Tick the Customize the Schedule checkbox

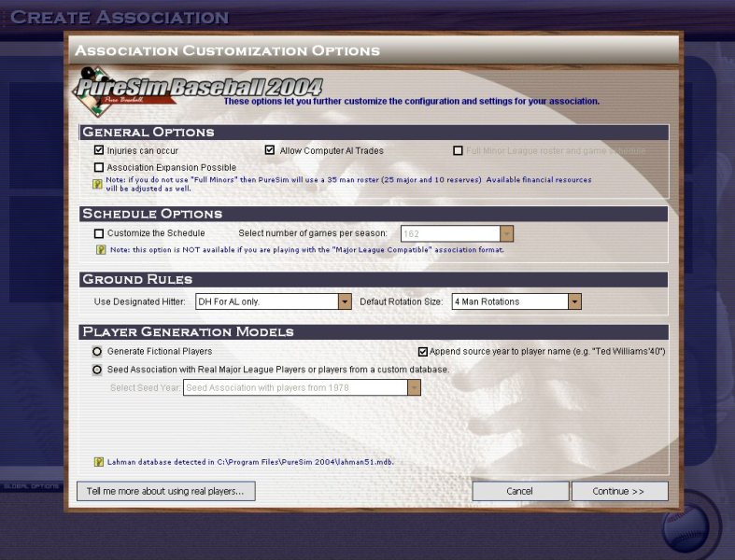(x=99, y=233)
